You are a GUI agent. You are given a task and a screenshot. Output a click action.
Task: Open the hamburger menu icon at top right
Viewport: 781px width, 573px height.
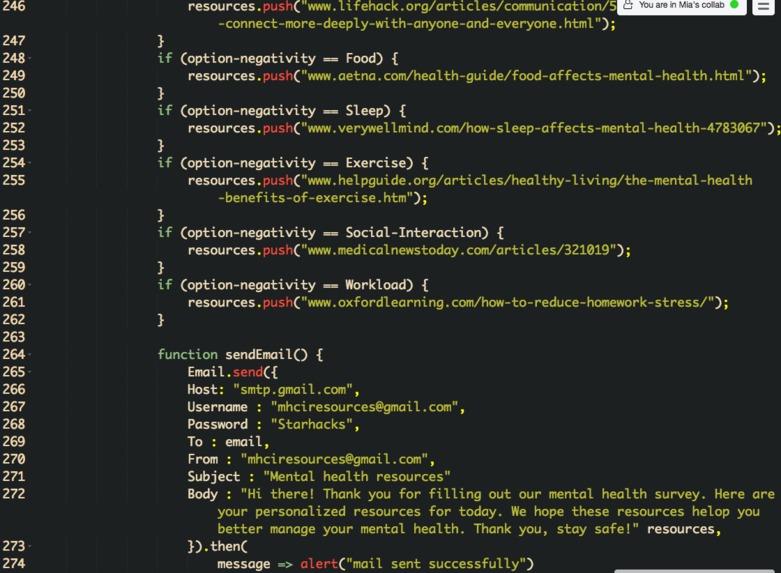coord(763,6)
